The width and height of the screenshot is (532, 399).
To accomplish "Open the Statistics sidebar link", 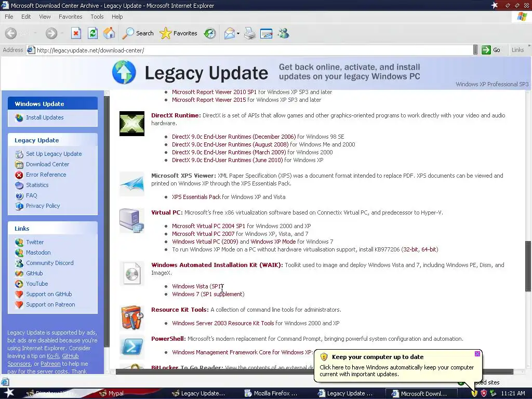I will [x=37, y=185].
